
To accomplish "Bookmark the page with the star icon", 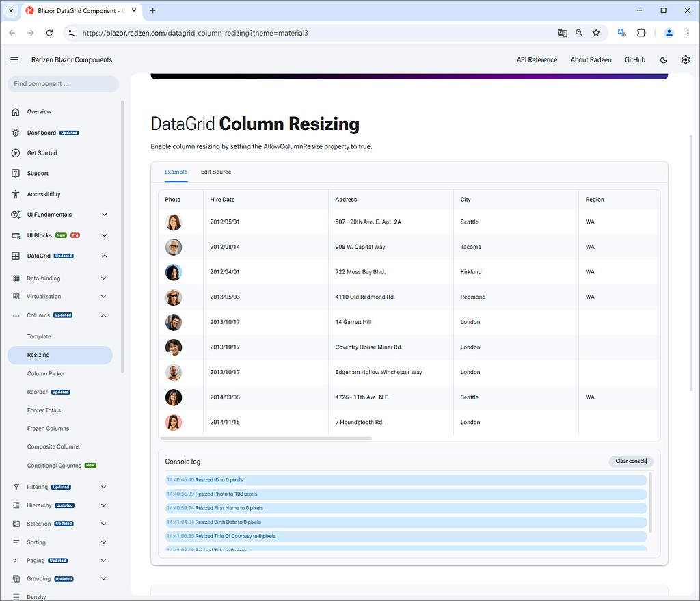I will pyautogui.click(x=595, y=32).
